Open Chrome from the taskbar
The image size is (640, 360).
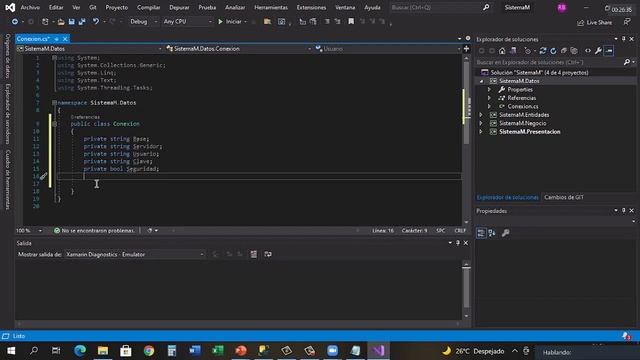tap(149, 351)
